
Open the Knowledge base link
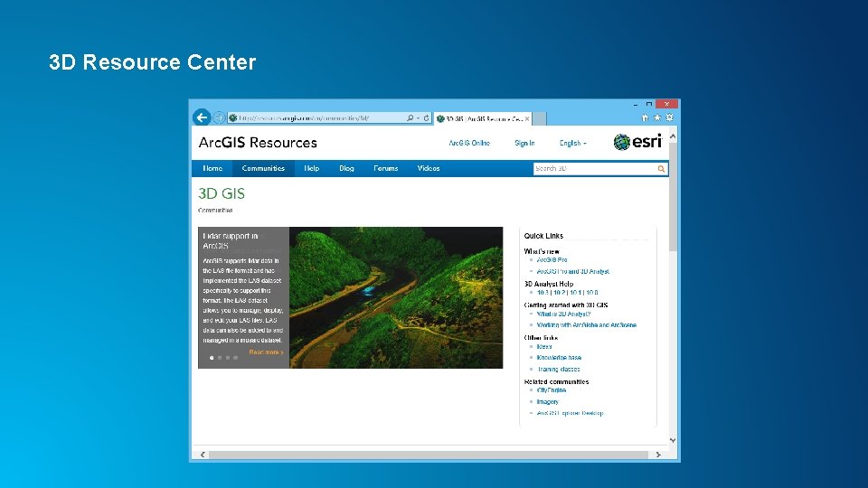click(559, 358)
